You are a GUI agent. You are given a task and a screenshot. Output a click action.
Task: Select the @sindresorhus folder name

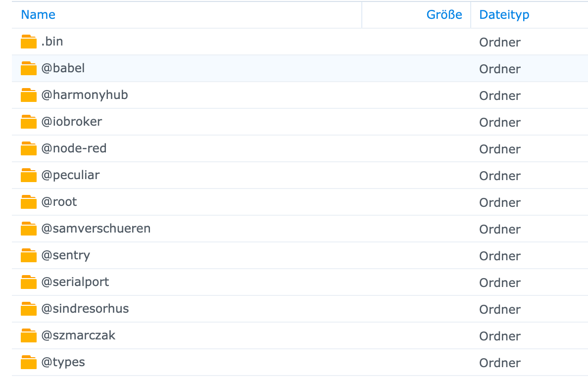[x=85, y=309]
